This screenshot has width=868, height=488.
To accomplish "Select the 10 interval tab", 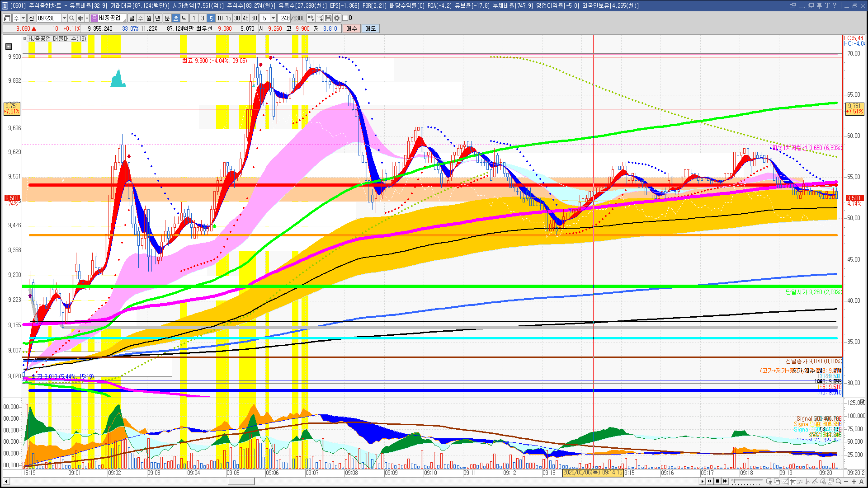I will click(220, 18).
